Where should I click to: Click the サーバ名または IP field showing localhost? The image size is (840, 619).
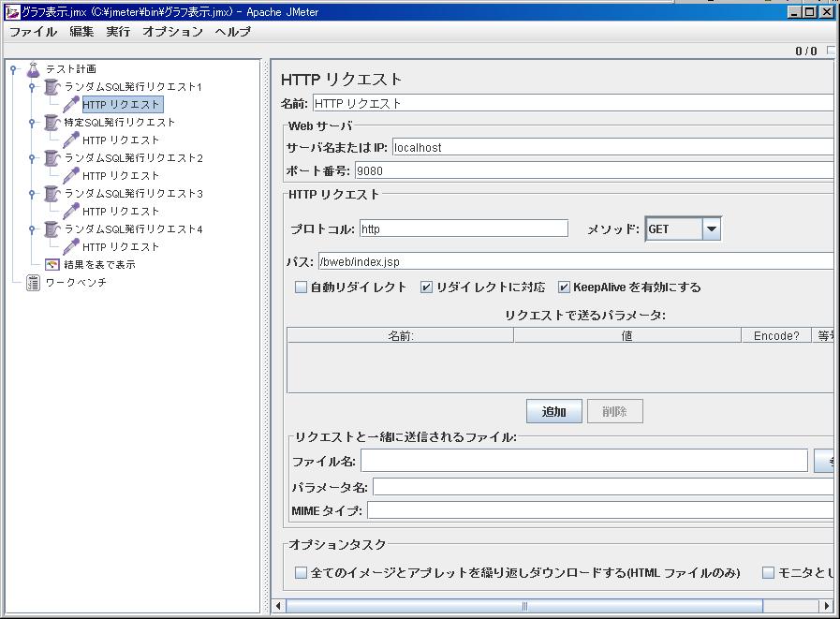[612, 147]
